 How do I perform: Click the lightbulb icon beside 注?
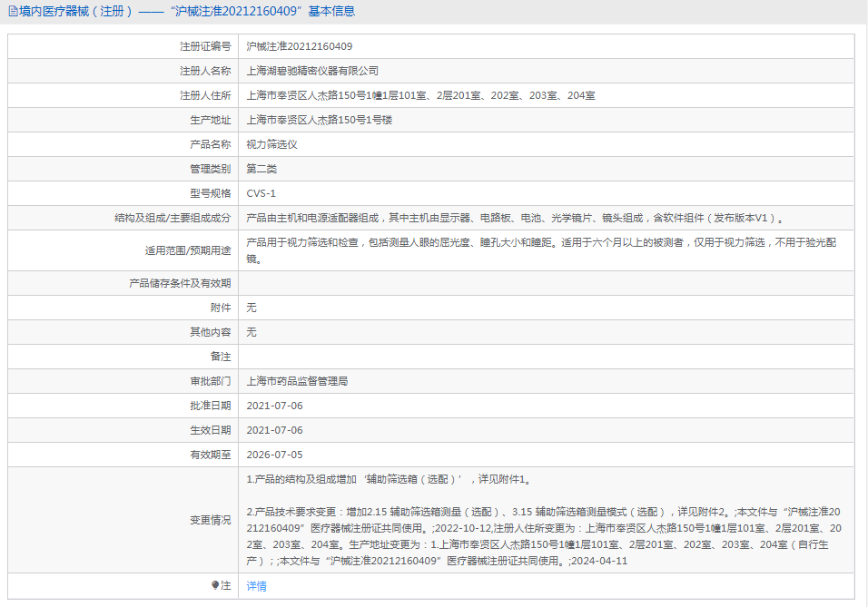click(215, 586)
